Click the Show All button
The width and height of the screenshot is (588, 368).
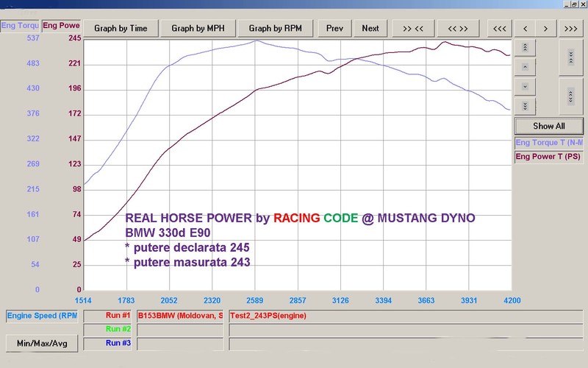point(549,126)
